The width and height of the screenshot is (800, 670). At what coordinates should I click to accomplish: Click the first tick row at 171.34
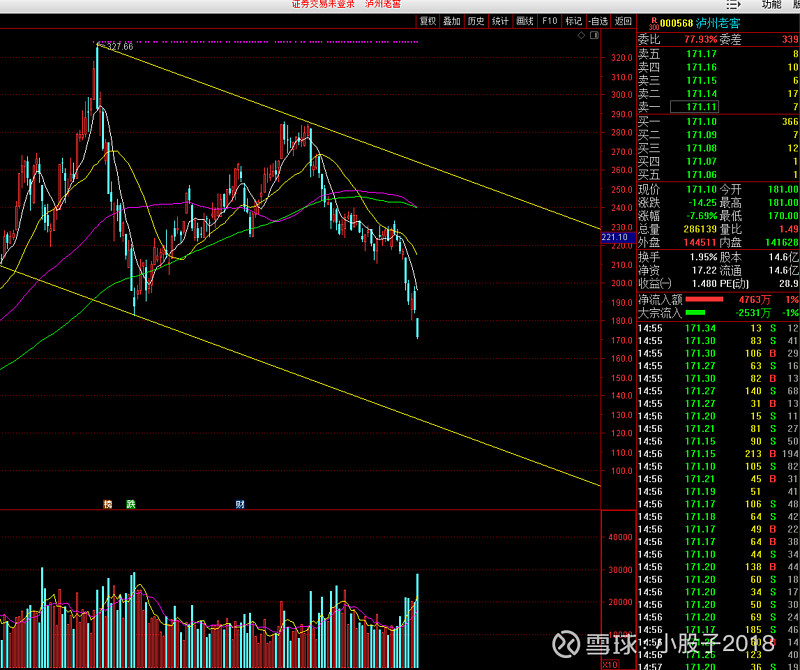click(718, 328)
